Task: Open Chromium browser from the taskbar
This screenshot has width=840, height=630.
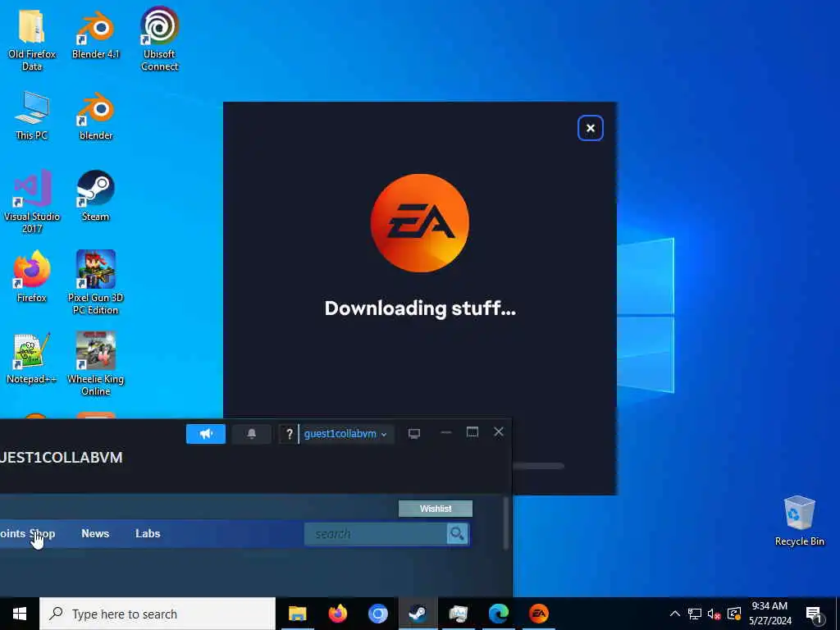Action: tap(377, 614)
